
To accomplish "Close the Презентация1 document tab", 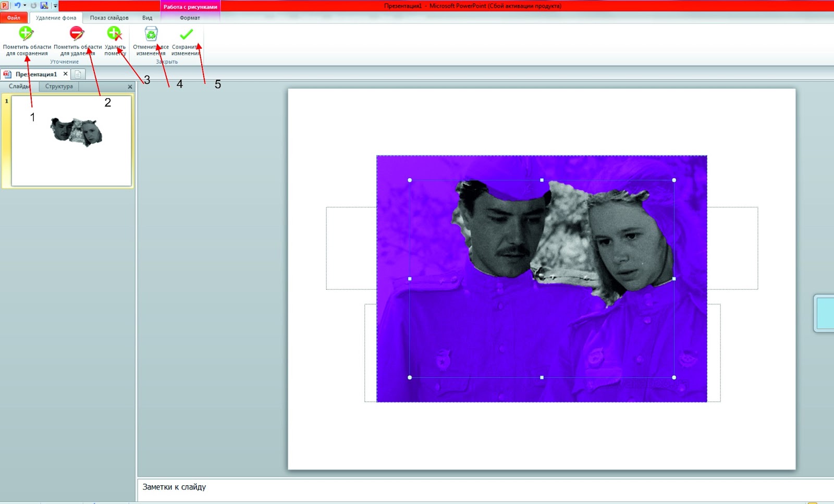I will tap(65, 74).
